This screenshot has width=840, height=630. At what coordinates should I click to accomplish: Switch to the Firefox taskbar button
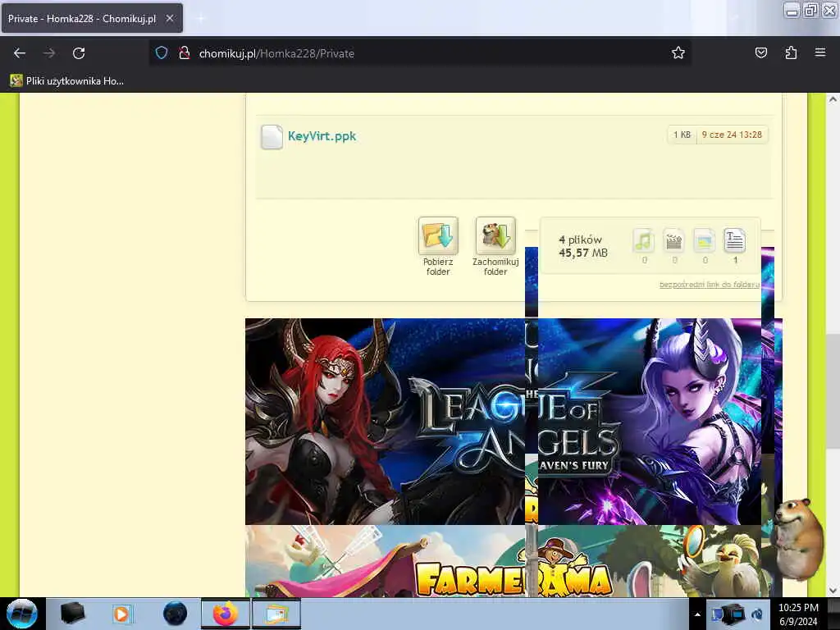point(225,614)
